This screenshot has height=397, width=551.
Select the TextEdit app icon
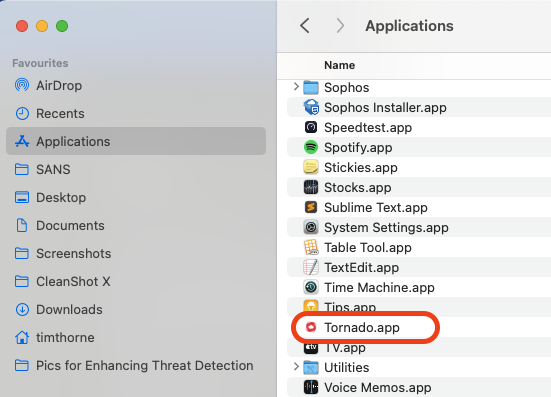pos(311,267)
